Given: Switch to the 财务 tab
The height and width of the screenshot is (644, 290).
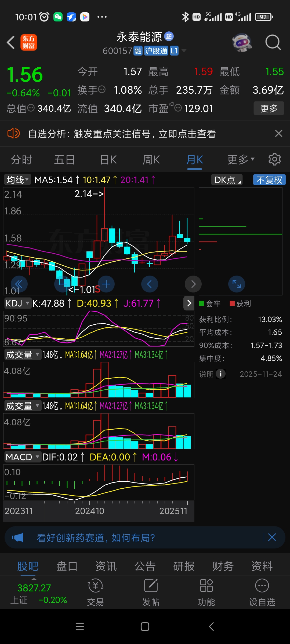Looking at the screenshot, I should click(x=223, y=566).
